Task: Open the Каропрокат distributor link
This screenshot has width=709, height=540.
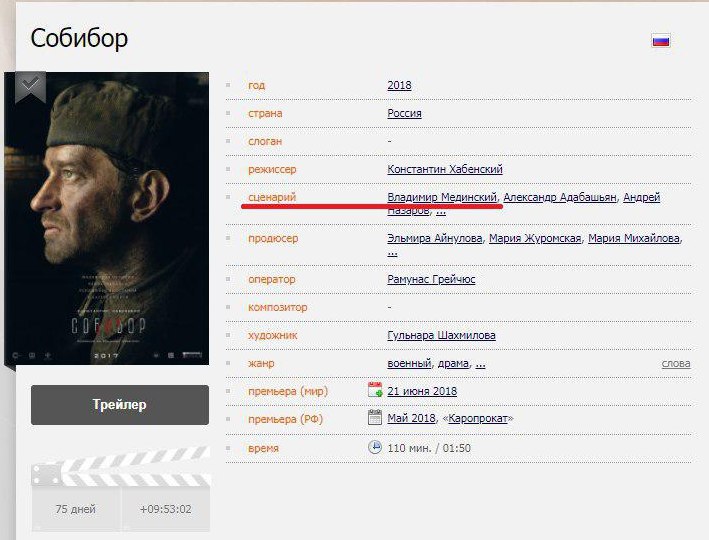Action: click(x=478, y=418)
